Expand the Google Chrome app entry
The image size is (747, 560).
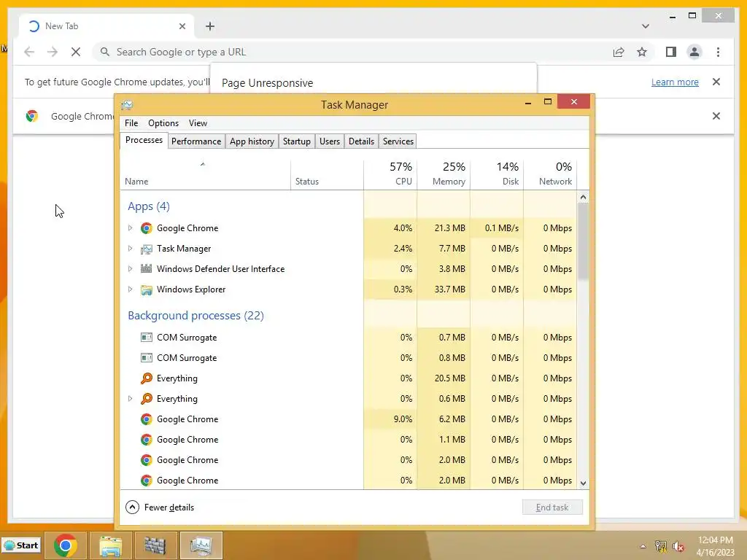pos(130,228)
